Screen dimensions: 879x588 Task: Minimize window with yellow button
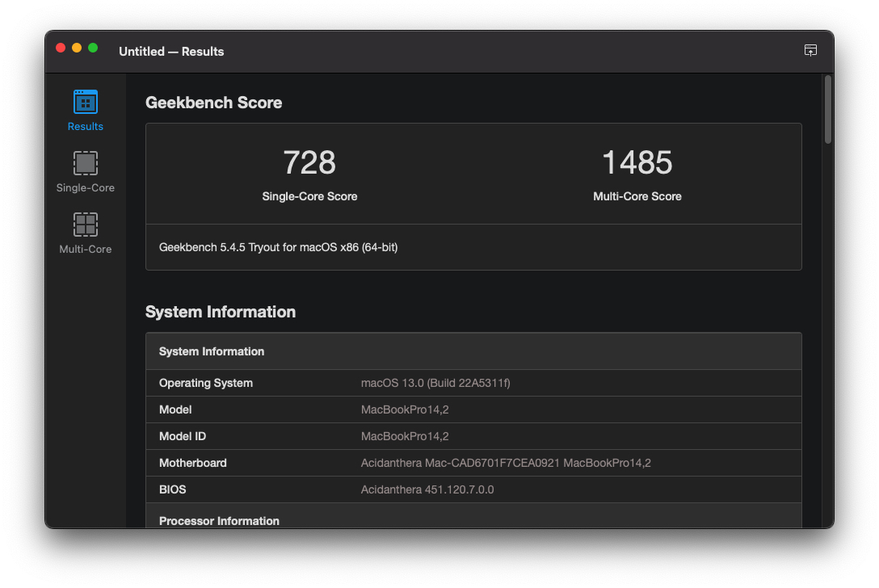pos(77,48)
